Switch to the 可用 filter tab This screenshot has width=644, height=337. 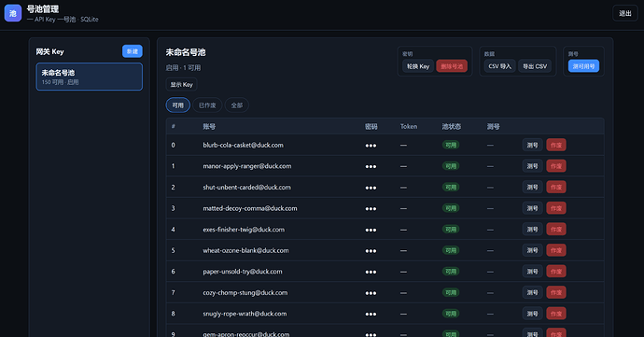click(x=178, y=105)
